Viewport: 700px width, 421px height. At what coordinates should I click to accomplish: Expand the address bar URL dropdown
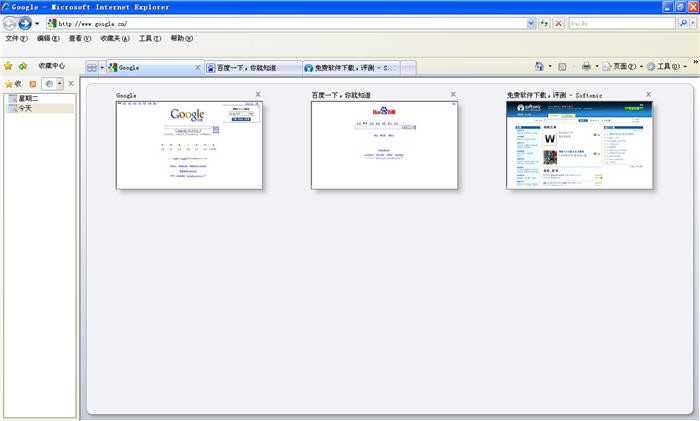pos(530,23)
